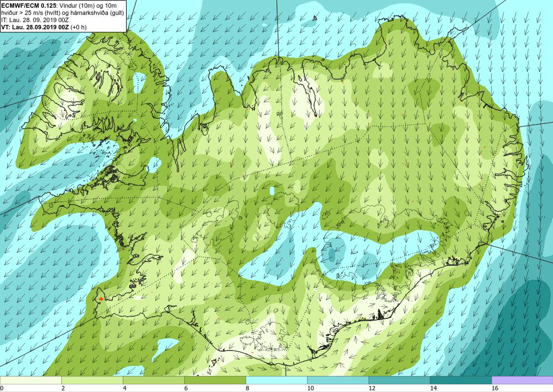Click the purple legend swatch above 16

point(523,380)
